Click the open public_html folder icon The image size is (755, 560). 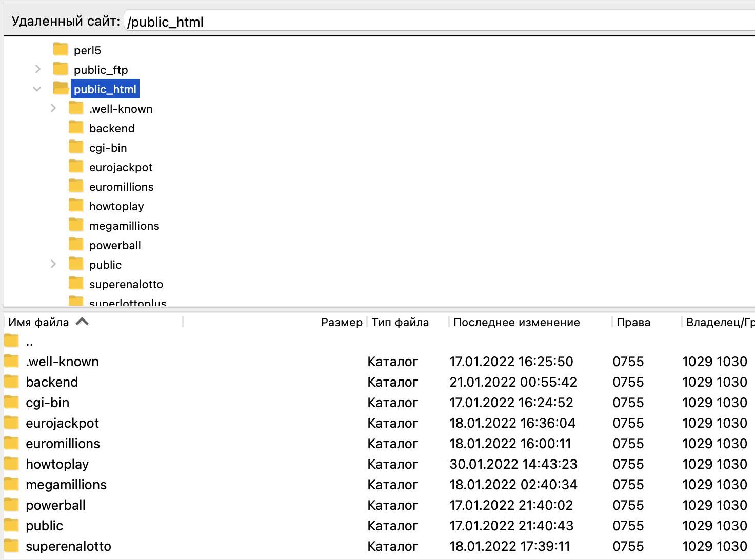click(61, 88)
